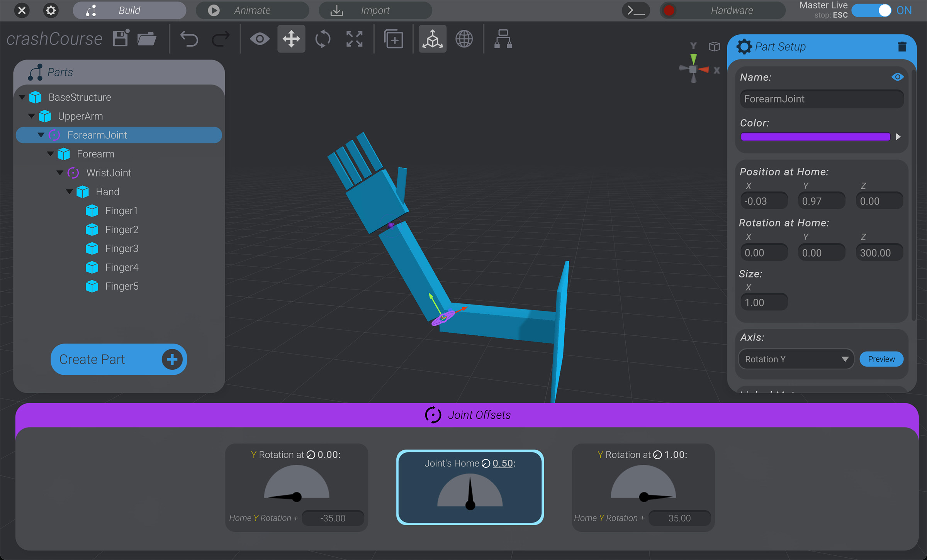Select the Scale transform tool
This screenshot has width=927, height=560.
pyautogui.click(x=354, y=39)
